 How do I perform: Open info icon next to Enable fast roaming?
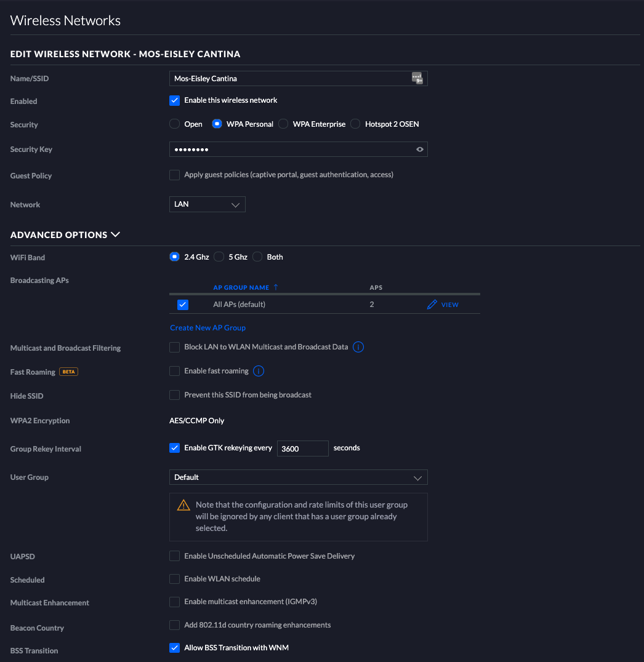(x=259, y=371)
